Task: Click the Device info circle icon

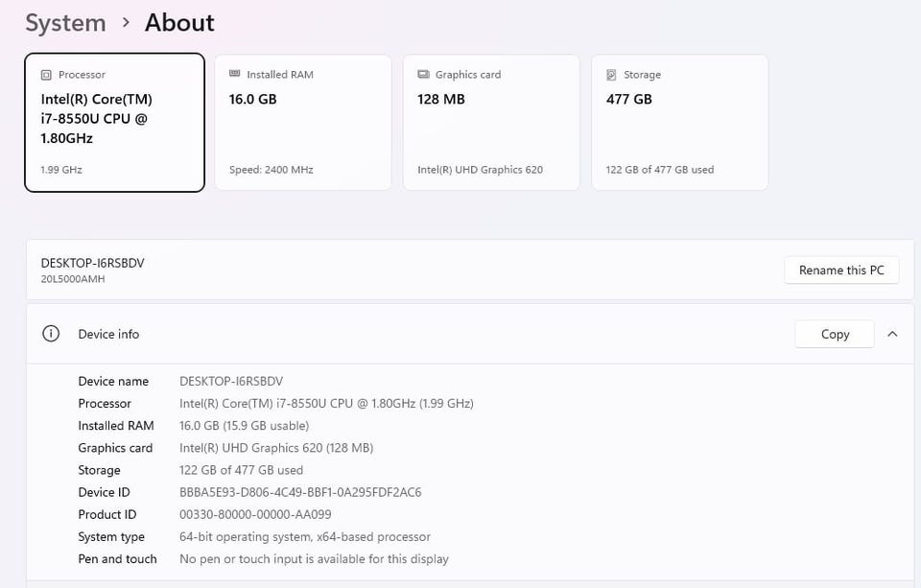Action: pyautogui.click(x=51, y=334)
